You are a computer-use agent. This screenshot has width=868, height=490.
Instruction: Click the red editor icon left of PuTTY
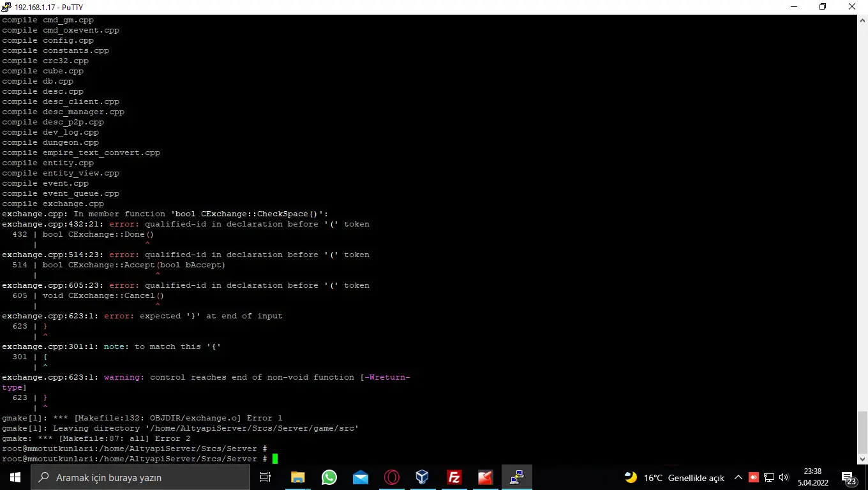click(x=485, y=477)
